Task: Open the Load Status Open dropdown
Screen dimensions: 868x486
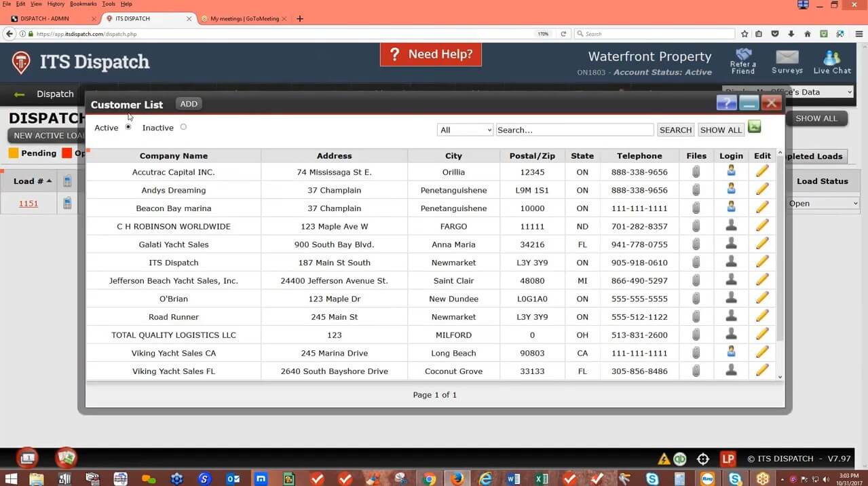Action: [x=823, y=203]
